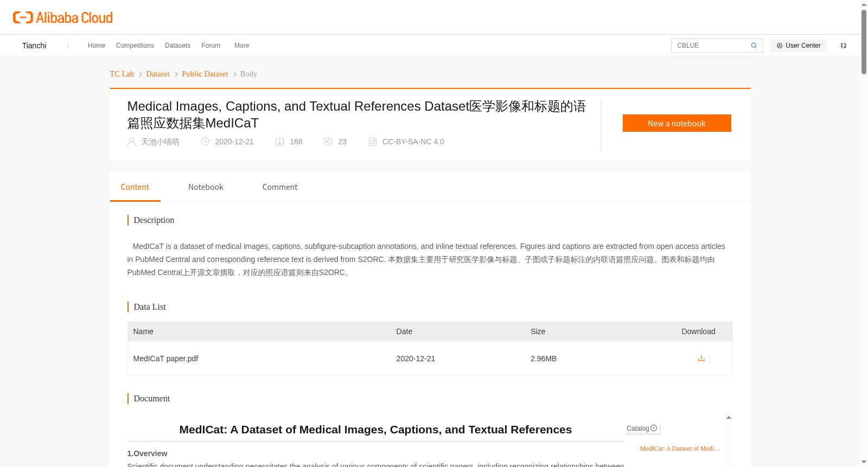Click the license document icon

(373, 142)
